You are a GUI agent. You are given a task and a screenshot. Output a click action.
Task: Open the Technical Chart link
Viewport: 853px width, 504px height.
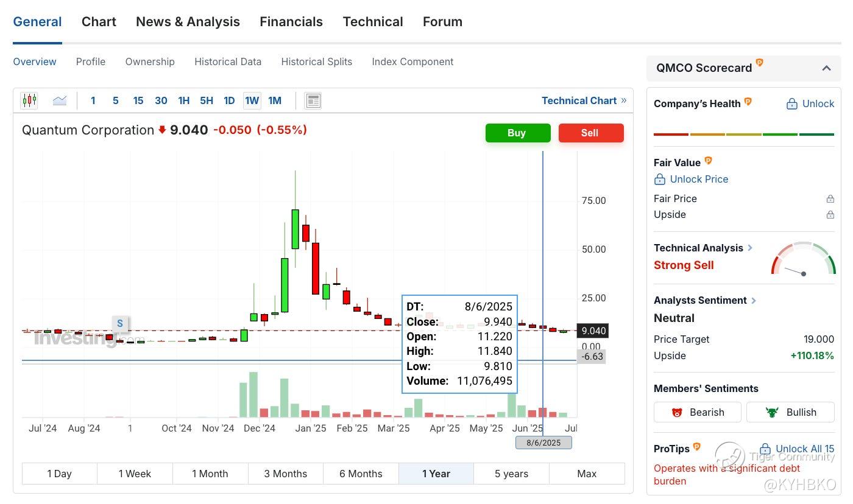[x=584, y=100]
